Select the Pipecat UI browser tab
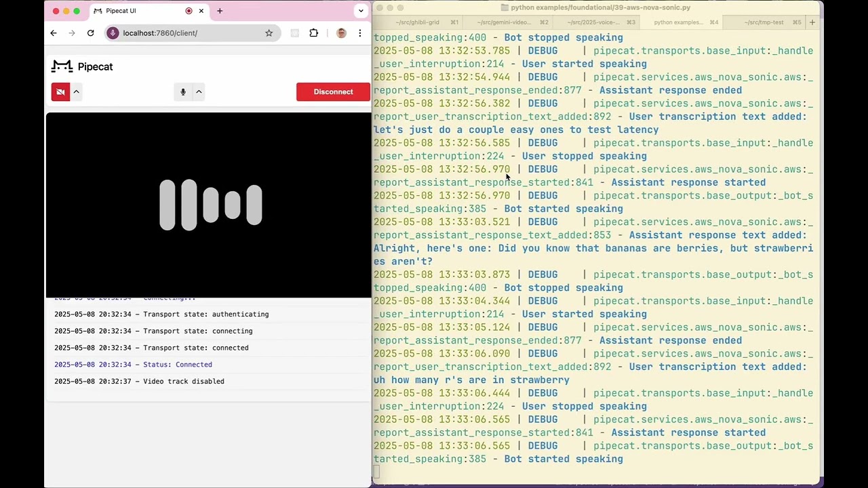Image resolution: width=868 pixels, height=488 pixels. 149,11
